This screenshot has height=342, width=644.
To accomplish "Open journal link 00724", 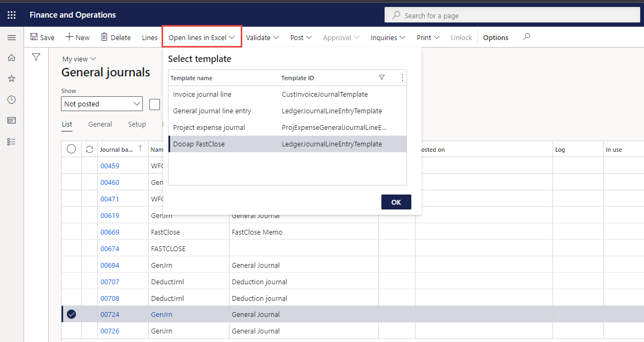I will (x=110, y=314).
